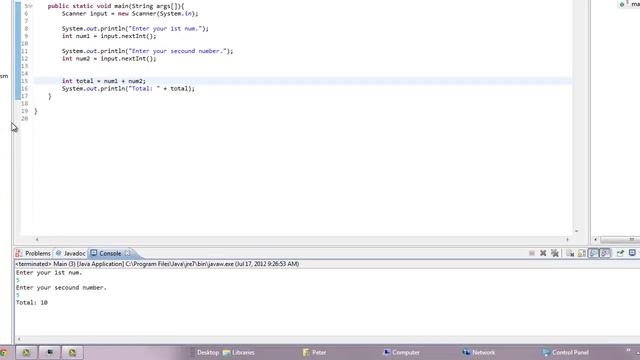Click the 'public static void main' code line

[x=116, y=6]
